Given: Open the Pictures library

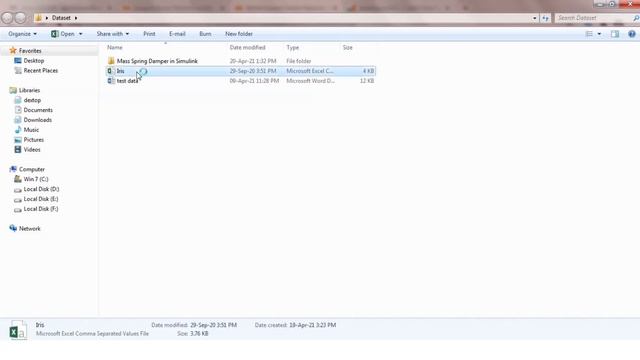Looking at the screenshot, I should pos(33,140).
